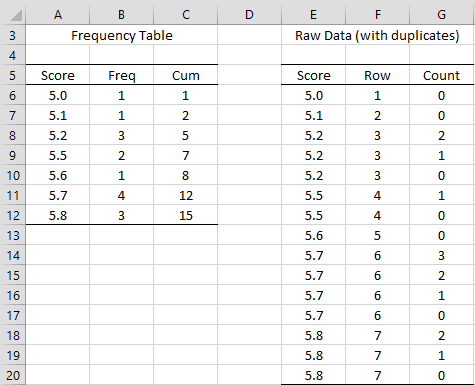Select row 20 header
Viewport: 475px width, 385px height.
coord(13,375)
